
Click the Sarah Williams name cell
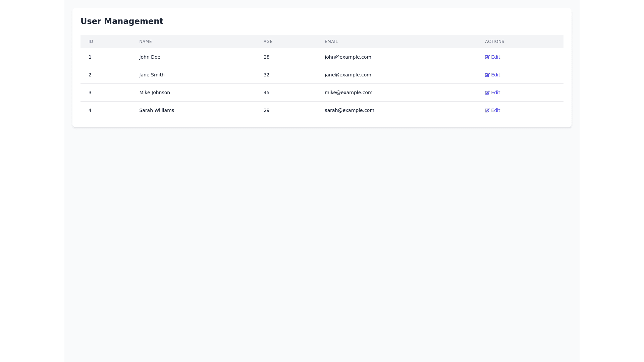[157, 110]
